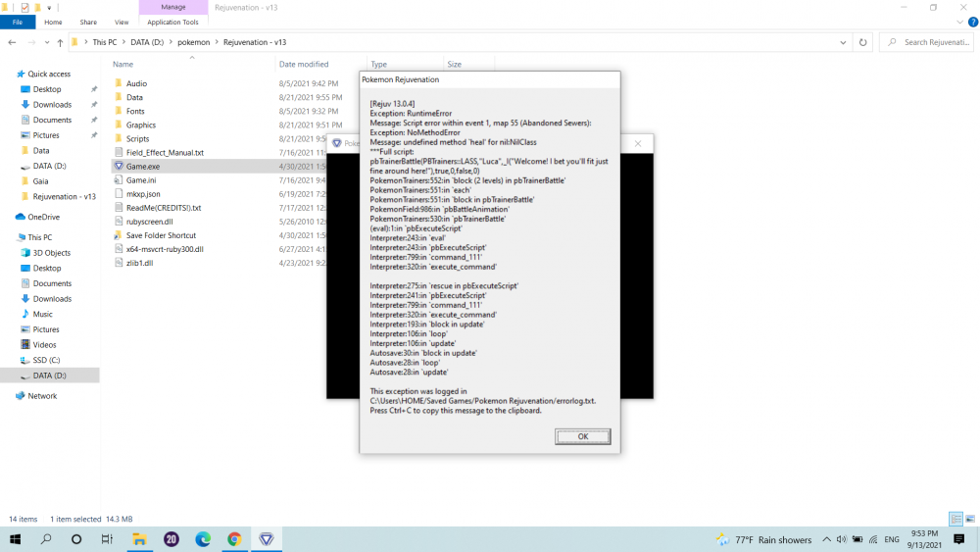Viewport: 980px width, 552px height.
Task: Select the Data folder in the file list
Action: (x=134, y=97)
